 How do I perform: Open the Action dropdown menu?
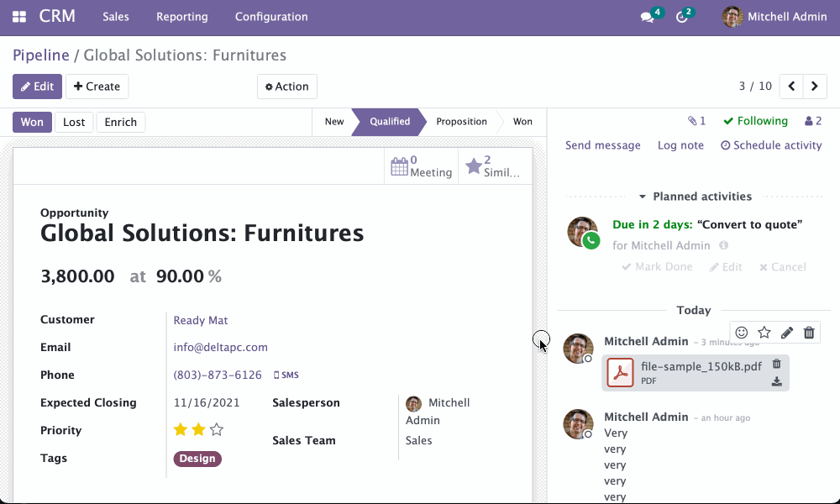286,87
